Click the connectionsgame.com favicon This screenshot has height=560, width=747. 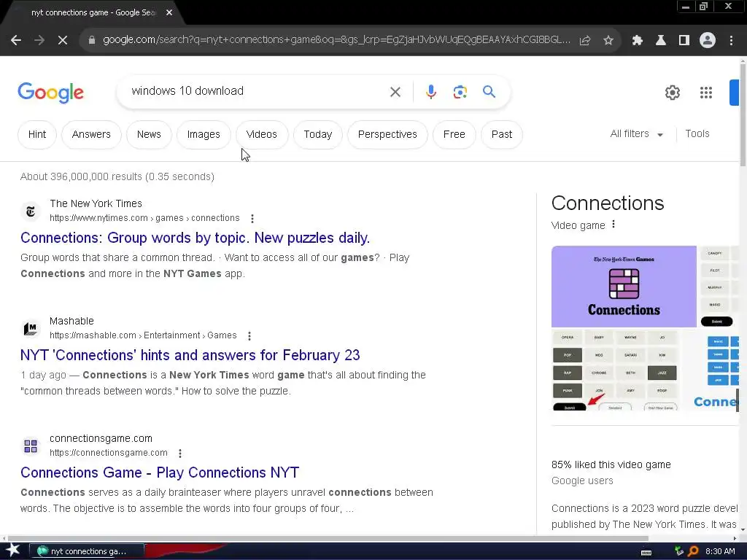pos(31,446)
